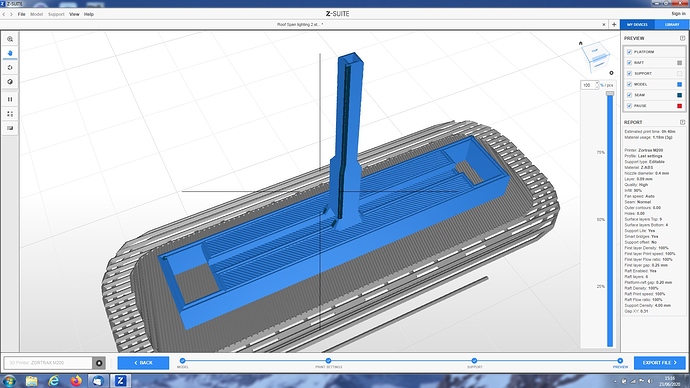This screenshot has width=690, height=388.
Task: Click the RAFT gray color swatch
Action: [x=679, y=63]
